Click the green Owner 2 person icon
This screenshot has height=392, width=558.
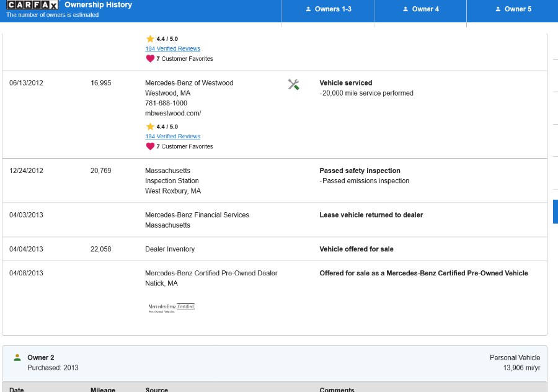(17, 357)
